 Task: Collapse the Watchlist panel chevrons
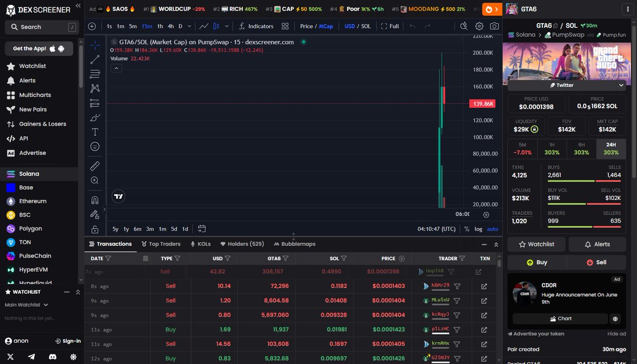(x=78, y=292)
